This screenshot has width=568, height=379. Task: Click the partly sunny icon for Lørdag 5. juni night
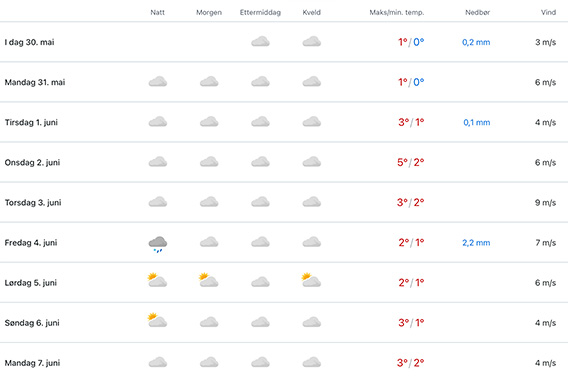157,280
